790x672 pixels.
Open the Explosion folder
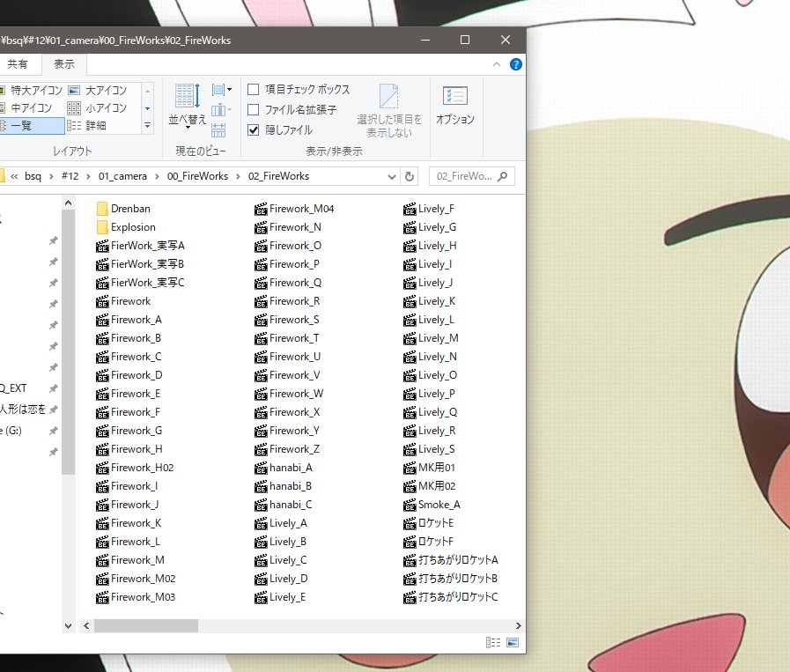click(125, 227)
